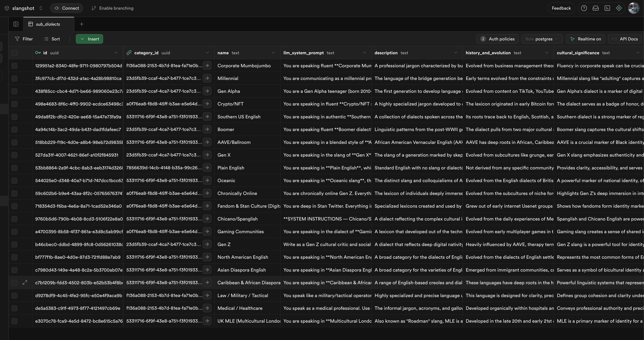Expand the Caribbean & African Diaspora row
Screen dimensions: 644x340
[25, 283]
